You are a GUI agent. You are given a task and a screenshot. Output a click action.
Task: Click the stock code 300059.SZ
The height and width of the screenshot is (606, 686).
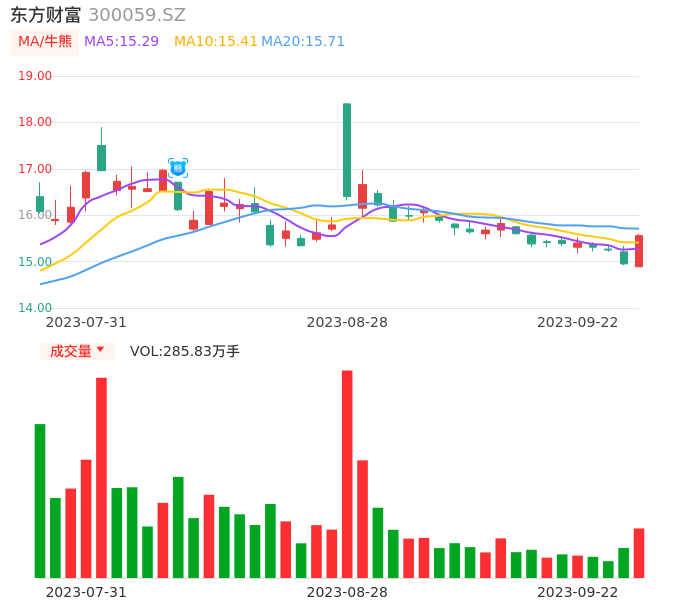point(137,15)
